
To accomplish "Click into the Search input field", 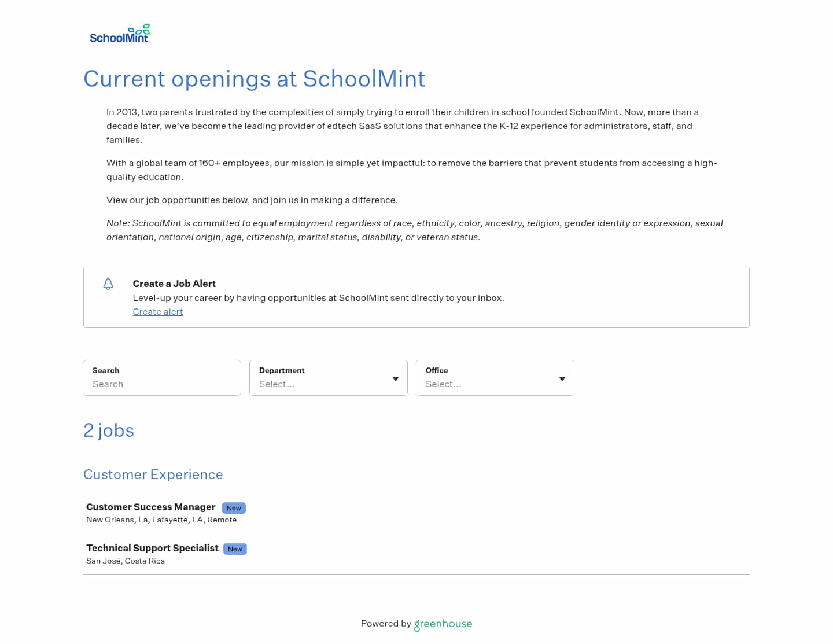I will coord(162,384).
